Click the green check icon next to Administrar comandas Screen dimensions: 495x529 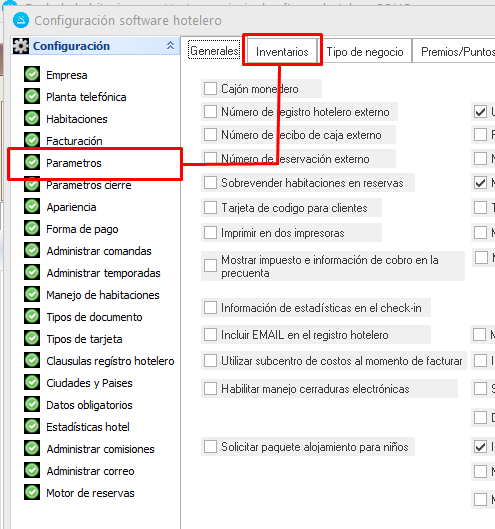(x=32, y=250)
